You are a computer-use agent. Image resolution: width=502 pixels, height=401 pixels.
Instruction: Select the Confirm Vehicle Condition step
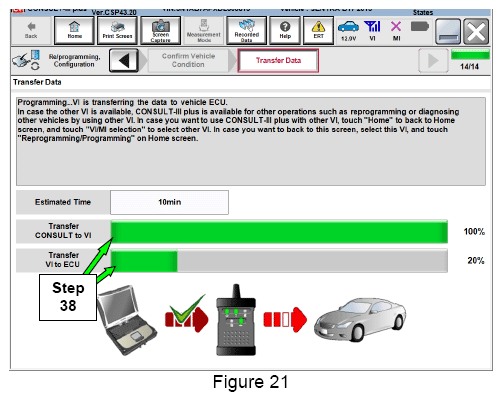pyautogui.click(x=188, y=60)
